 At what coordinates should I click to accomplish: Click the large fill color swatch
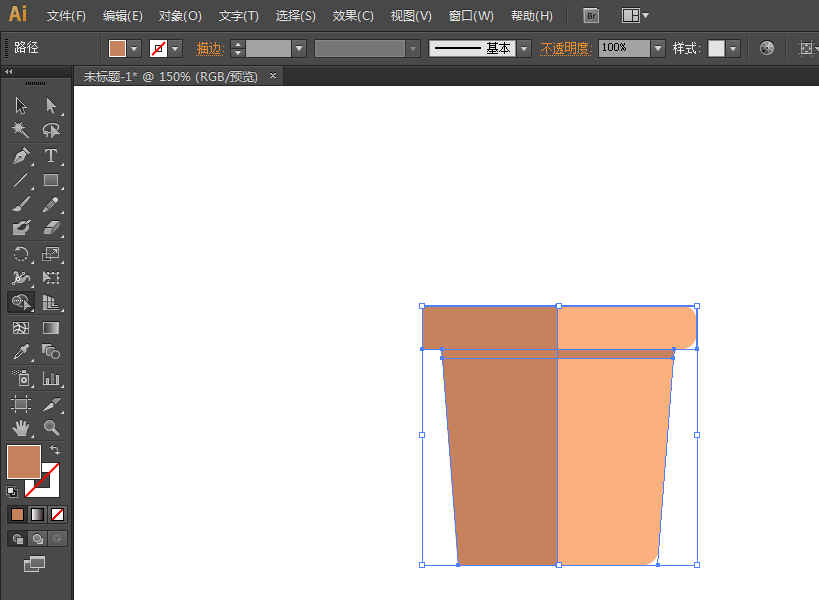point(24,462)
